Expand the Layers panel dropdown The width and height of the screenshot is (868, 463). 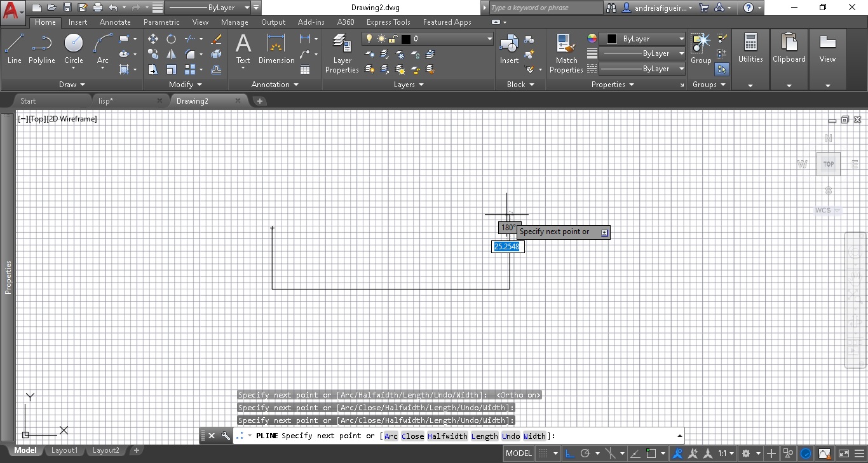click(x=409, y=84)
